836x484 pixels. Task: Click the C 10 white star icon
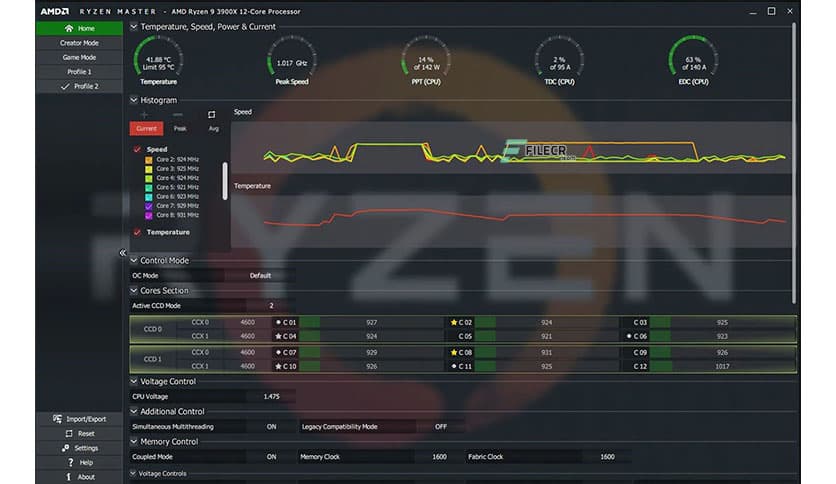278,366
